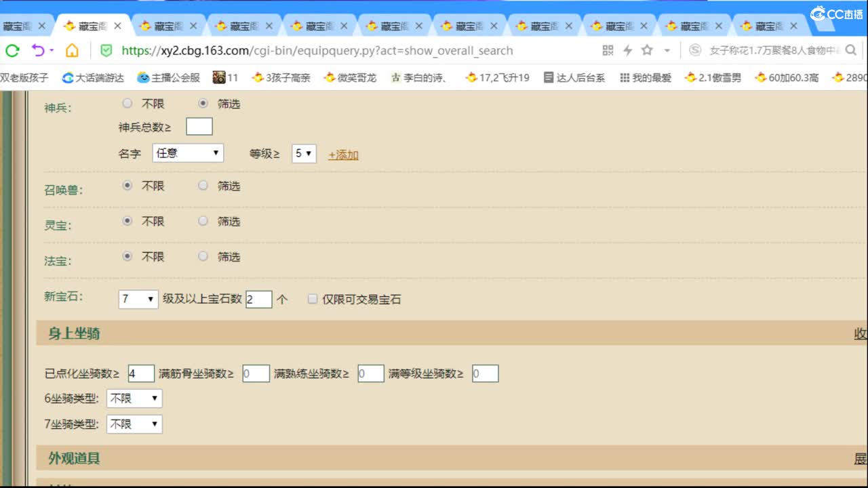
Task: Select 不限 radio for 灵宝
Action: [127, 221]
